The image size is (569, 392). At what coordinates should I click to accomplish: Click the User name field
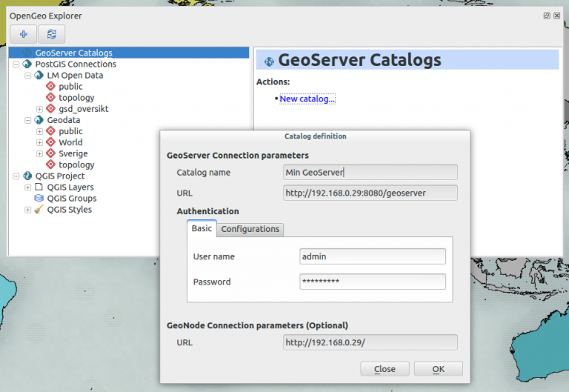[x=373, y=256]
